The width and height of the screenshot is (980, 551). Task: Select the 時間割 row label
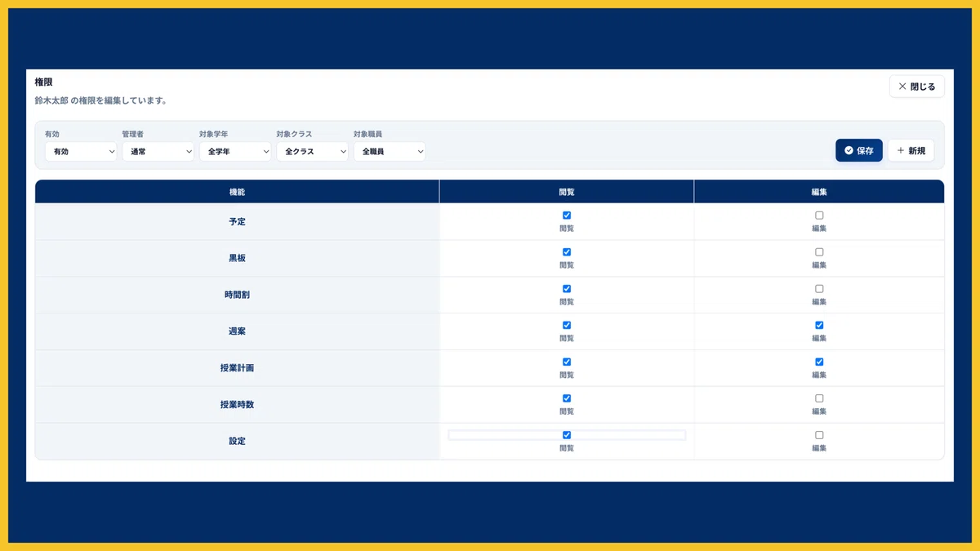point(237,295)
